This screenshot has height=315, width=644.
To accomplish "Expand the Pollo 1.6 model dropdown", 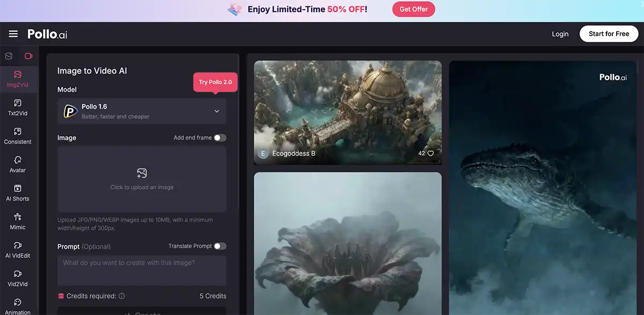I will pyautogui.click(x=142, y=111).
